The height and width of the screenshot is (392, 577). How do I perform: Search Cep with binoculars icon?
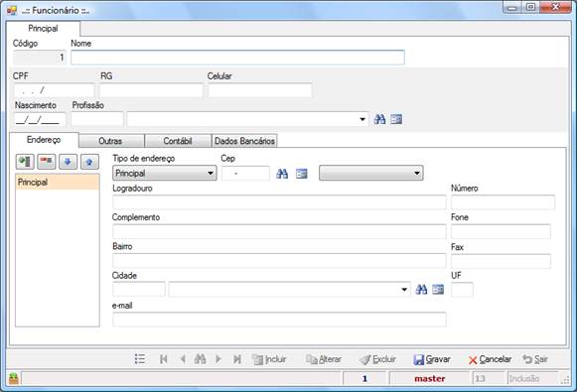[282, 174]
